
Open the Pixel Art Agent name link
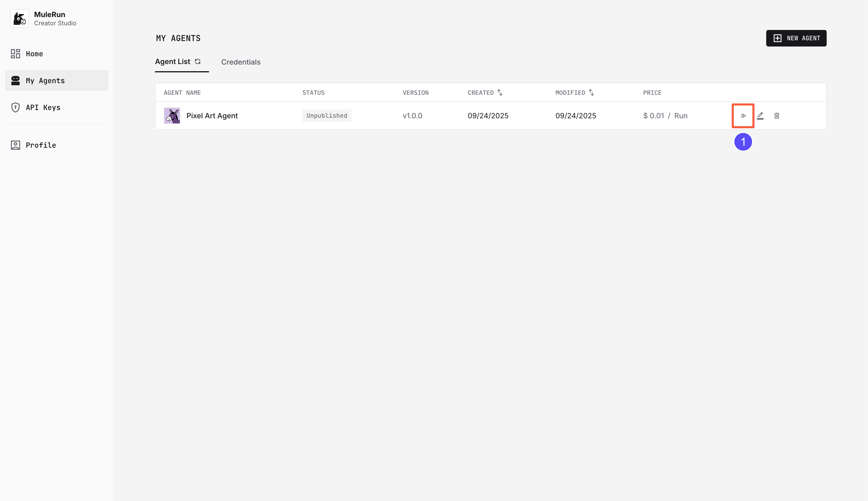click(x=212, y=116)
